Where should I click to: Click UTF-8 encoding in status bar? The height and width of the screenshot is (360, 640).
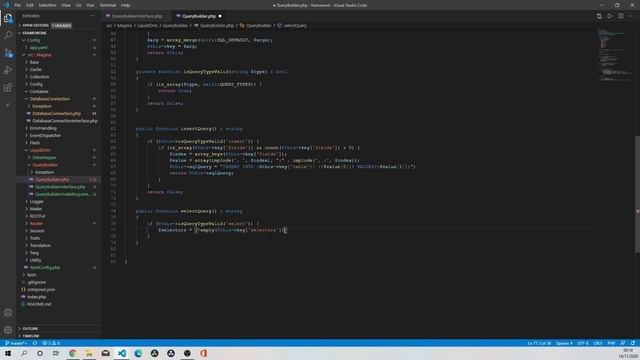583,343
